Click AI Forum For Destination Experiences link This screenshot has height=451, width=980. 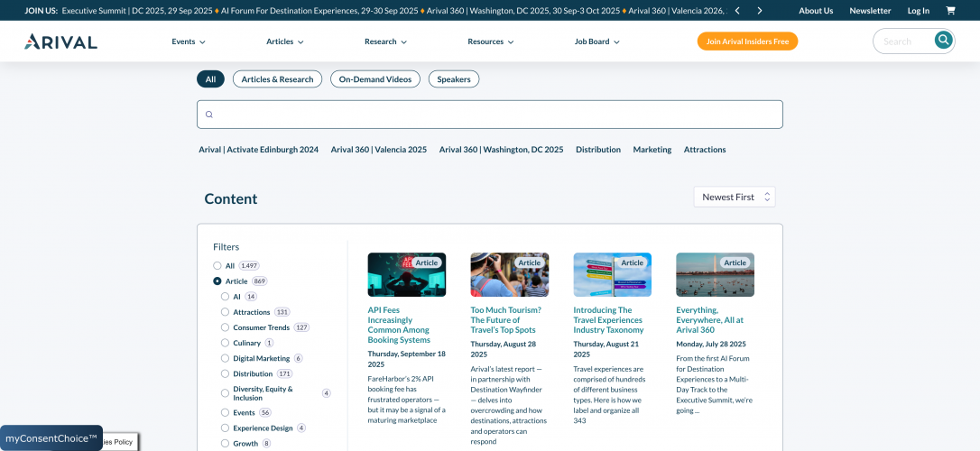tap(319, 11)
